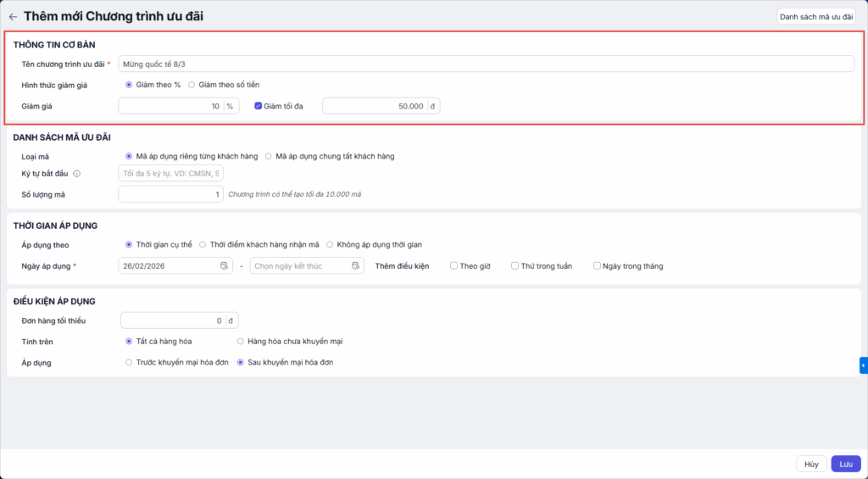The image size is (868, 479).
Task: Enable the Theo giờ condition
Action: click(x=455, y=266)
